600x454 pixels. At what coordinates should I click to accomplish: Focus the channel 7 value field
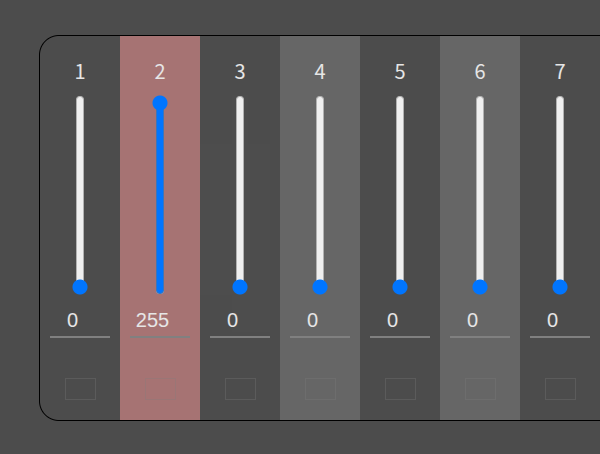(x=560, y=321)
